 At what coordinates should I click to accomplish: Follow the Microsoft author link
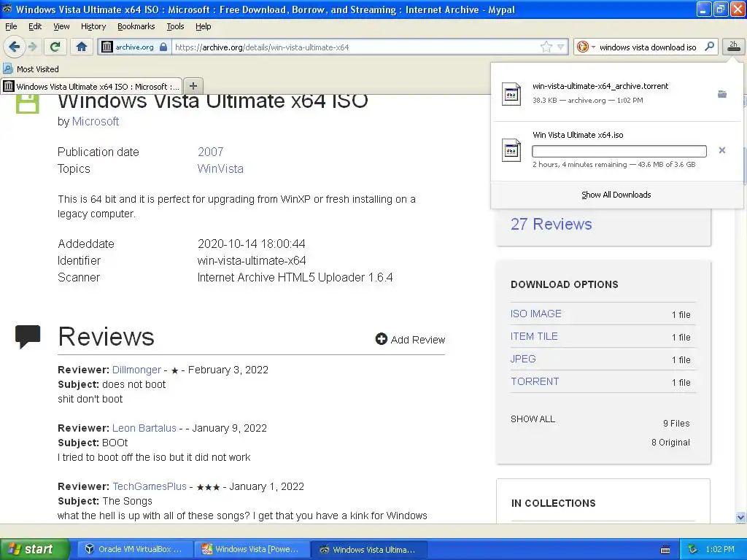click(x=96, y=122)
